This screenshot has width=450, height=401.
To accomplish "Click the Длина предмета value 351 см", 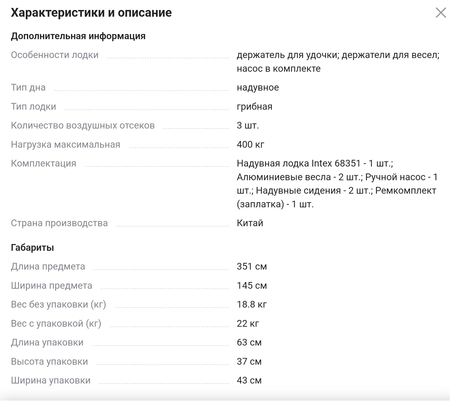I will click(x=252, y=267).
